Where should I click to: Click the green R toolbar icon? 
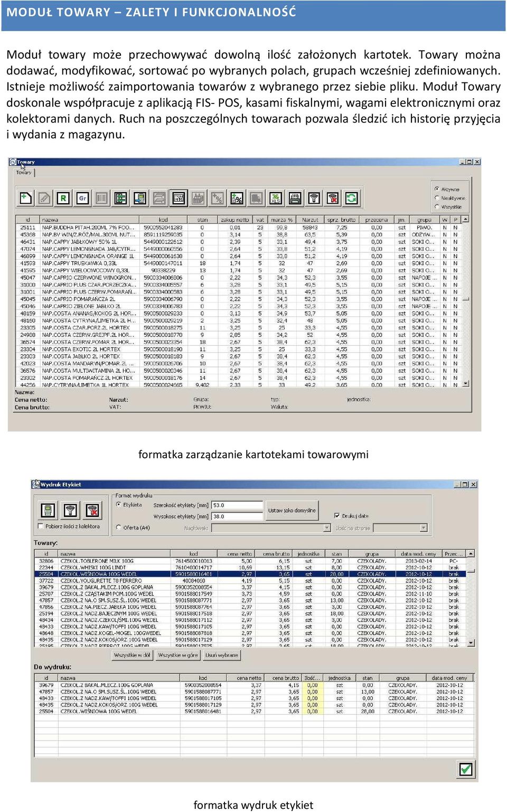(63, 199)
